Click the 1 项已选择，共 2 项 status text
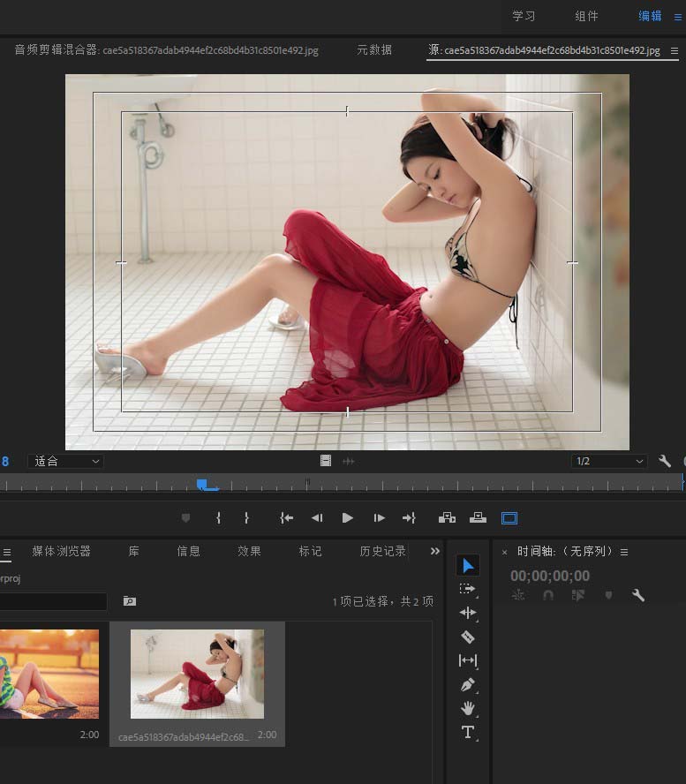686x784 pixels. tap(383, 601)
